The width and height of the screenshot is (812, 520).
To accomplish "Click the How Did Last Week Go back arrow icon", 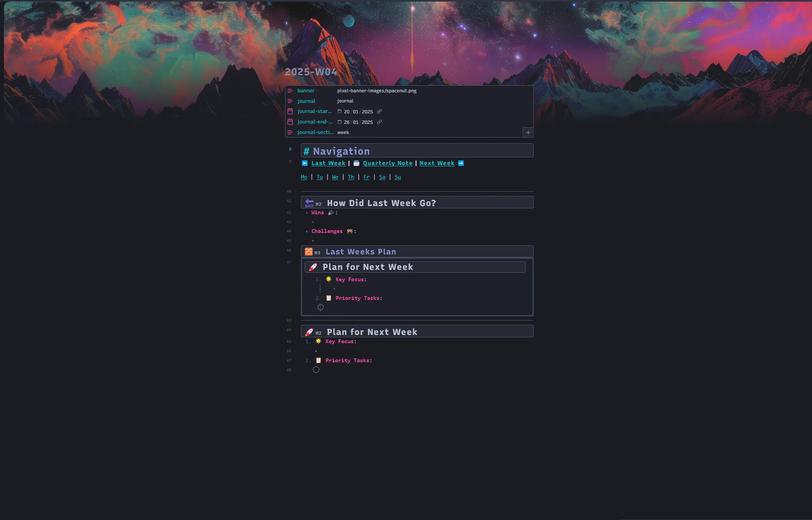I will (308, 203).
